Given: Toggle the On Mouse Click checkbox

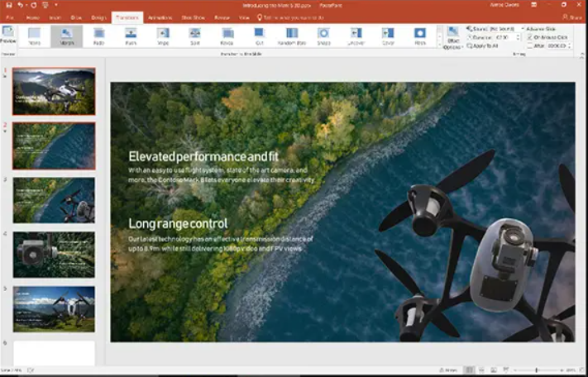Looking at the screenshot, I should pos(529,37).
